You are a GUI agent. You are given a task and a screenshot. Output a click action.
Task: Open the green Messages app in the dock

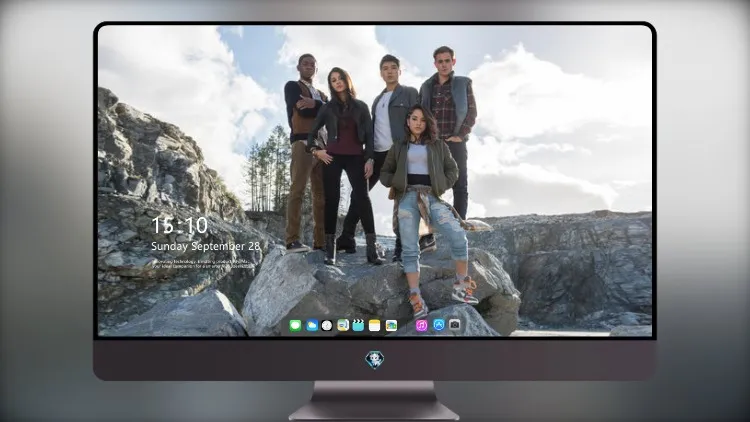[295, 326]
